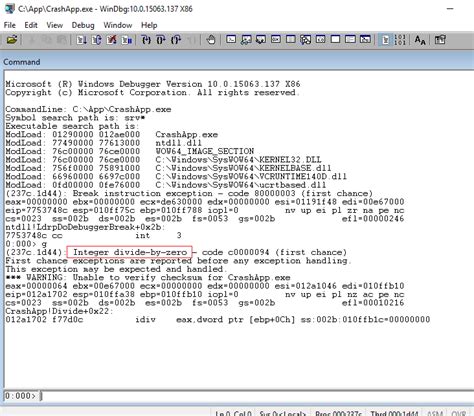Minimize the WinDbg window

[x=450, y=9]
